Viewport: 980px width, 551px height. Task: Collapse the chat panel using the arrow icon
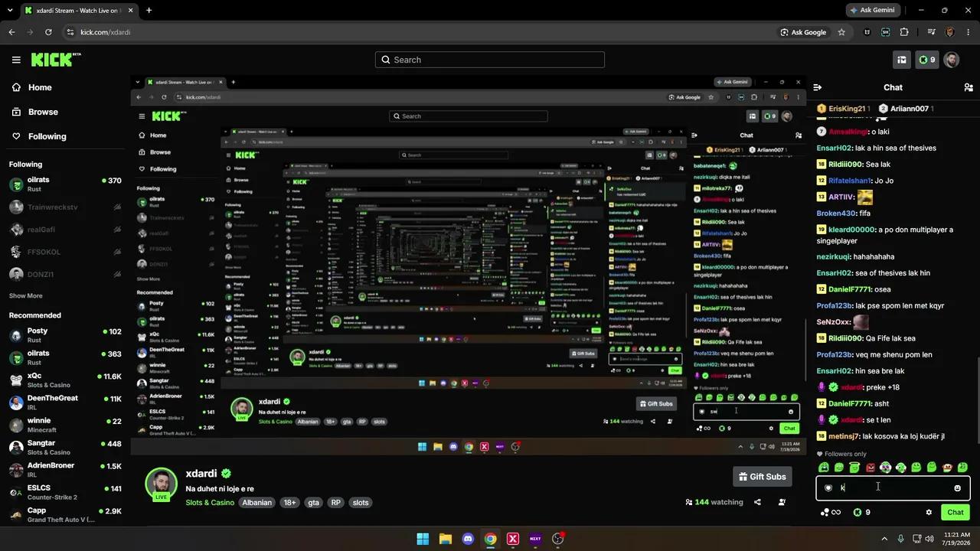point(818,87)
